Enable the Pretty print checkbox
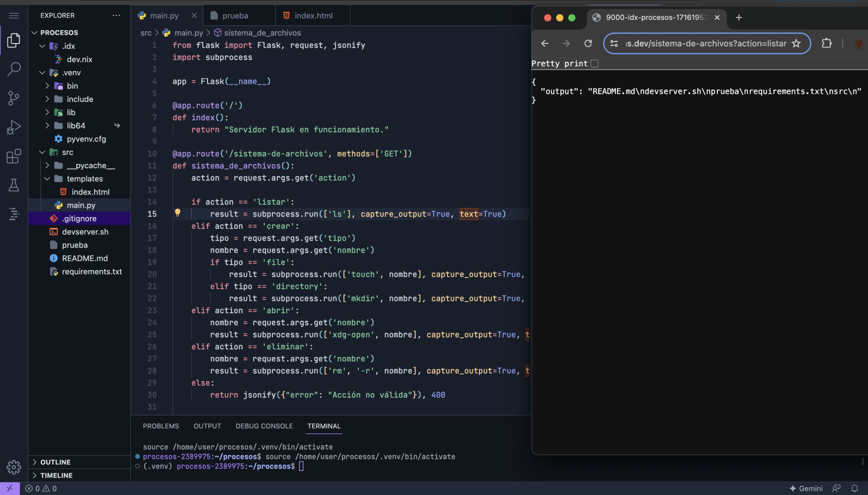The height and width of the screenshot is (495, 868). [x=595, y=63]
